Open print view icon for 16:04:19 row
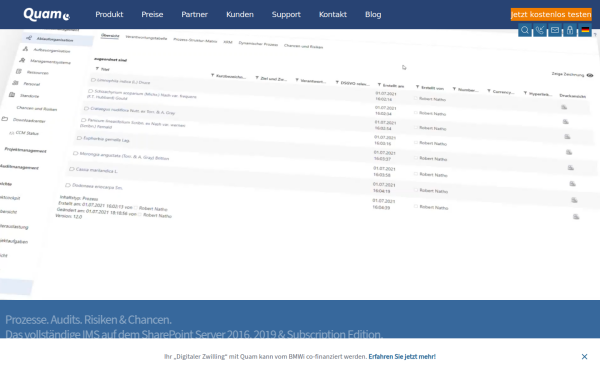Image resolution: width=600 pixels, height=375 pixels. coord(574,200)
